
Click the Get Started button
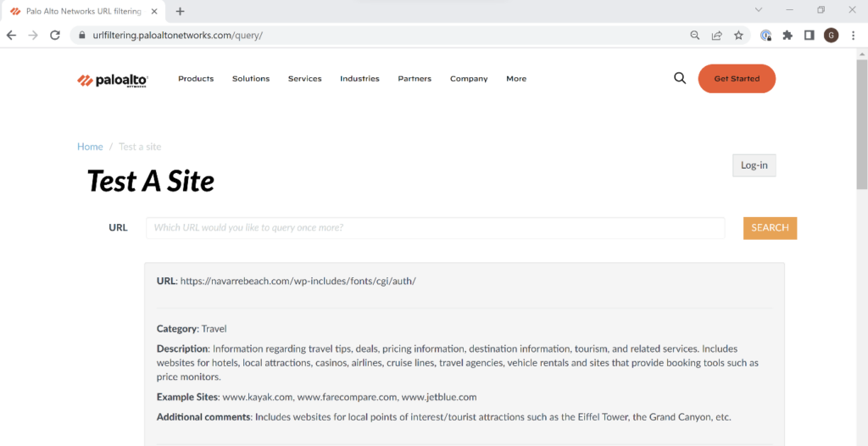(737, 79)
